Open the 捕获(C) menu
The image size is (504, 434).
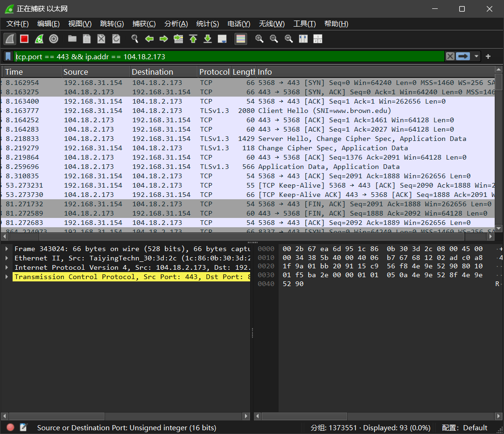pyautogui.click(x=144, y=24)
